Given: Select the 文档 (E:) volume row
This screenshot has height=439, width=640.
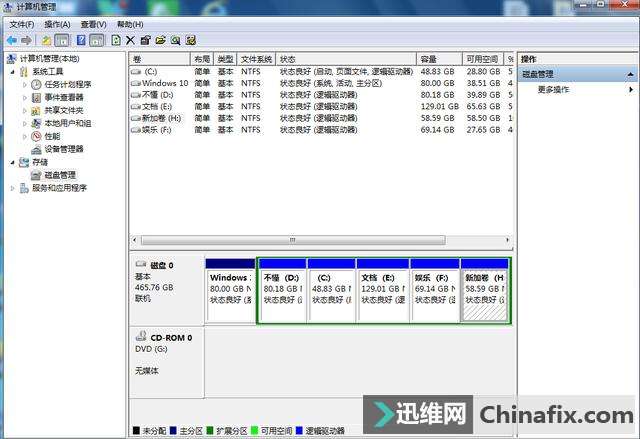Looking at the screenshot, I should click(x=321, y=107).
